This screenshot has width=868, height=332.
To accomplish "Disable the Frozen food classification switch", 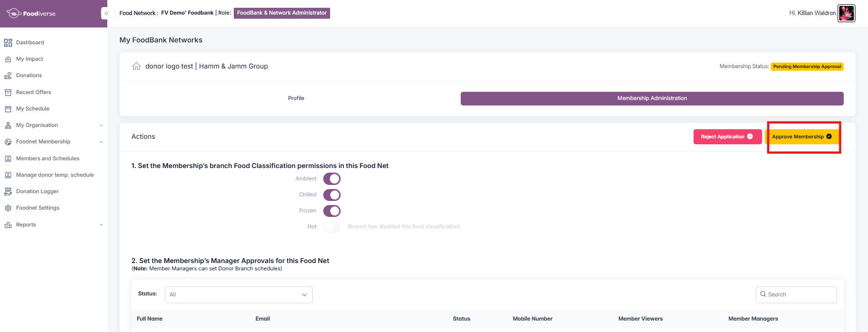I will [332, 211].
